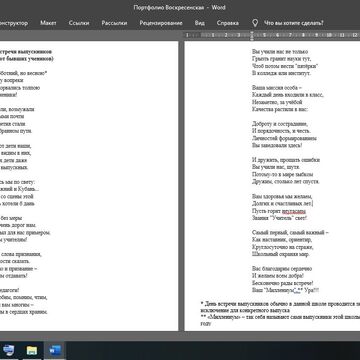This screenshot has width=360, height=360.
Task: Click the indent marker on the horizontal ruler
Action: (252, 35)
